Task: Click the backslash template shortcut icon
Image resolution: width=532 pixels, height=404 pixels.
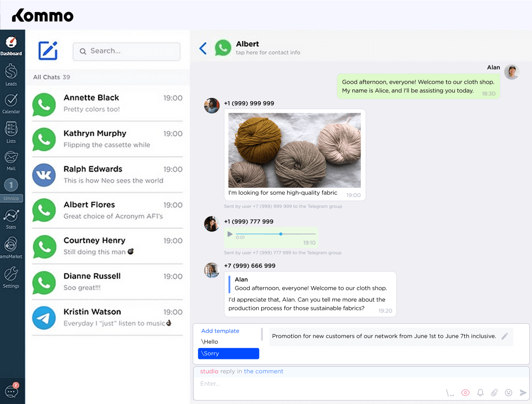Action: 450,392
